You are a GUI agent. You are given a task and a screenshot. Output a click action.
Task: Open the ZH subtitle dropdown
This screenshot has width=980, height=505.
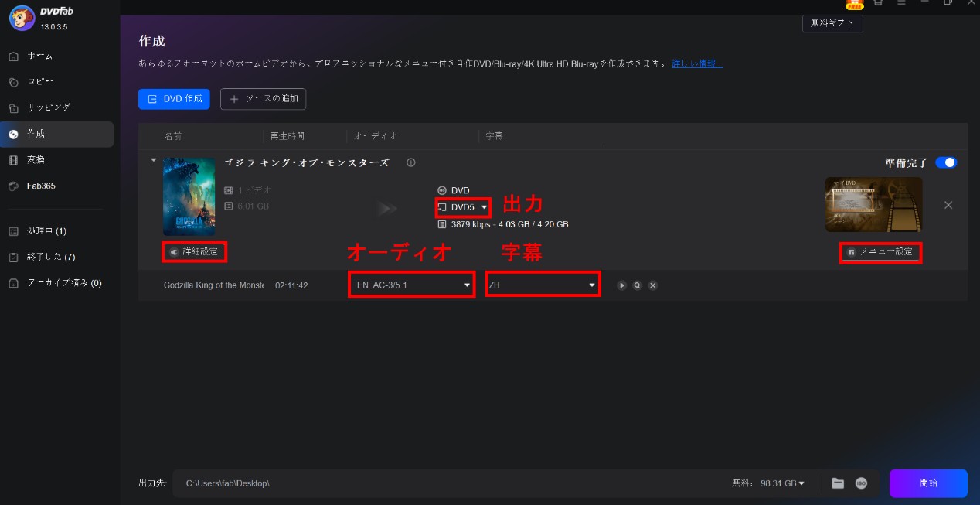click(x=543, y=285)
